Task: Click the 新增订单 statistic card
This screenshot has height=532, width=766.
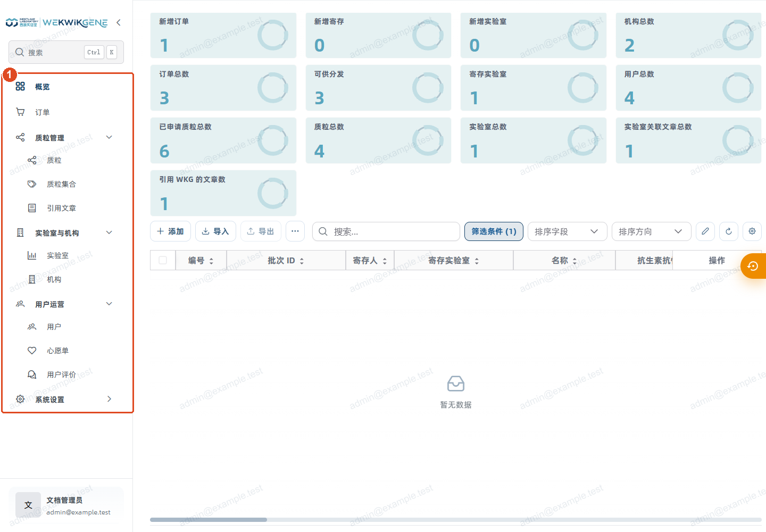Action: point(223,36)
